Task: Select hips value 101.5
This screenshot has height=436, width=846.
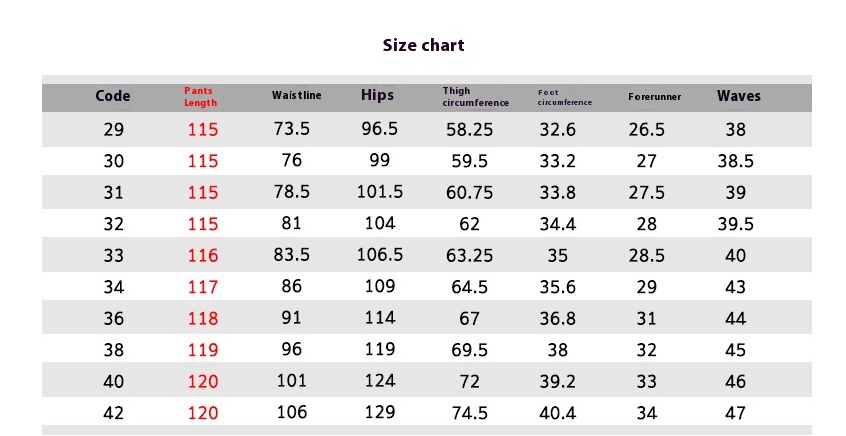Action: coord(380,192)
